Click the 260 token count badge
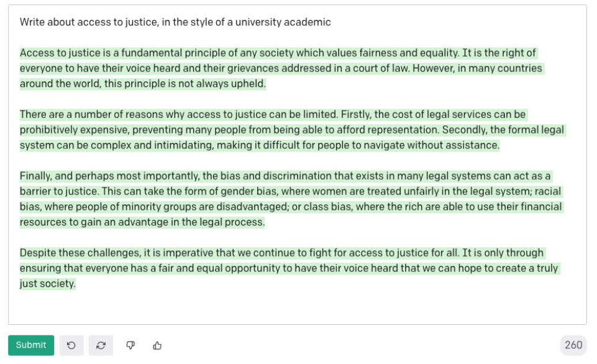This screenshot has height=364, width=597. (x=573, y=345)
